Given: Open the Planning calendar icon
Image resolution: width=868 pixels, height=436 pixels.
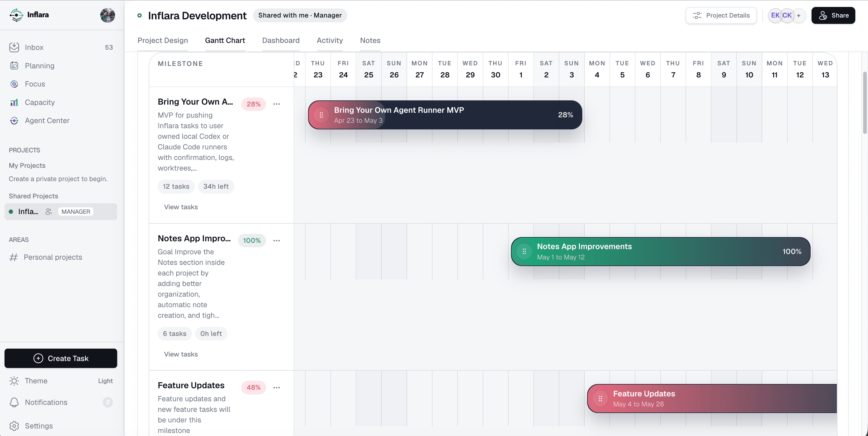Looking at the screenshot, I should tap(14, 66).
